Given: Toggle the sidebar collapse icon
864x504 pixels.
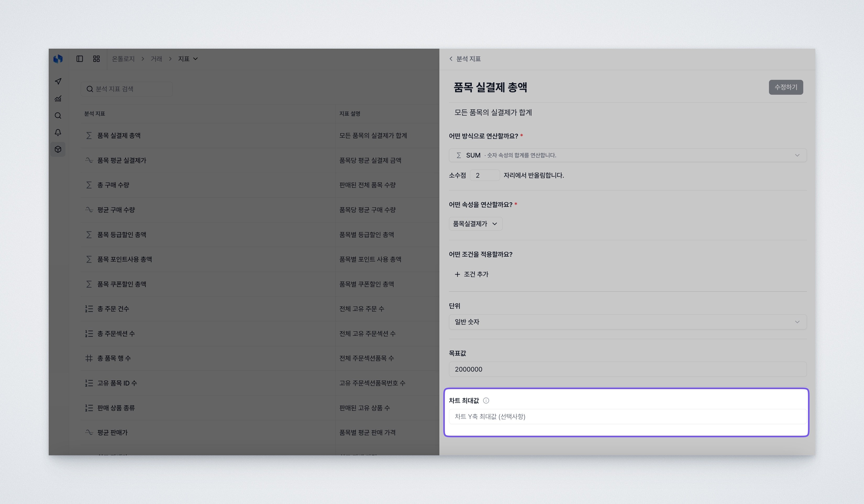Looking at the screenshot, I should click(x=80, y=59).
